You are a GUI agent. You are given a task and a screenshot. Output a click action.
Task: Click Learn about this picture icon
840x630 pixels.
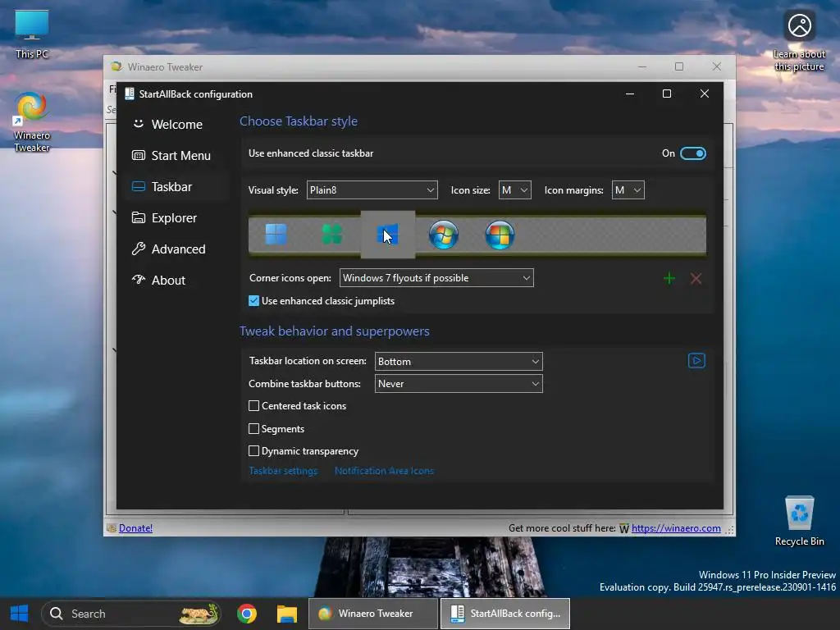point(799,41)
